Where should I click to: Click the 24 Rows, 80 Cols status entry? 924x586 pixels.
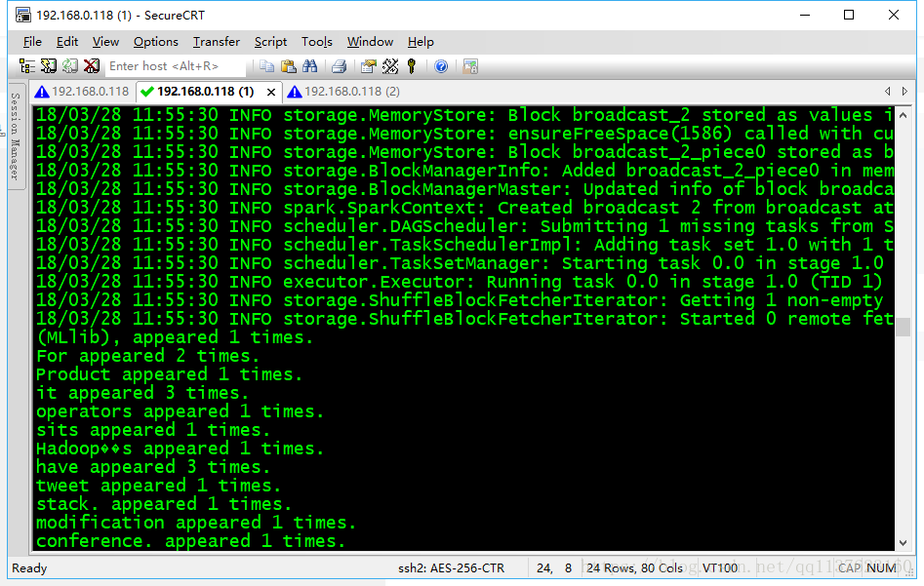click(x=634, y=567)
